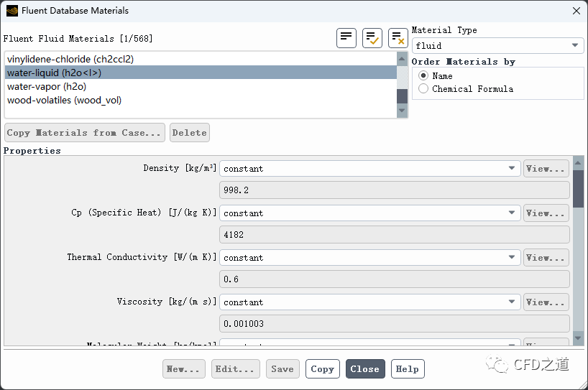Click the density value field 998.2
This screenshot has width=588, height=390.
tap(395, 190)
